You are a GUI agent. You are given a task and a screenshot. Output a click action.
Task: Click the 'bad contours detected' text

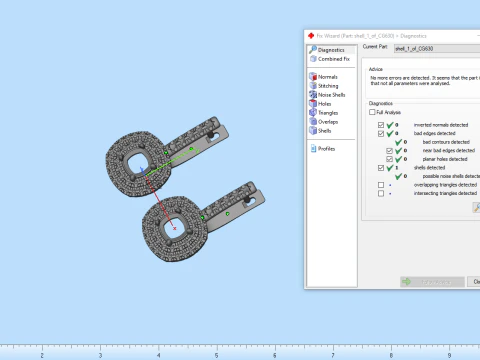tap(446, 142)
